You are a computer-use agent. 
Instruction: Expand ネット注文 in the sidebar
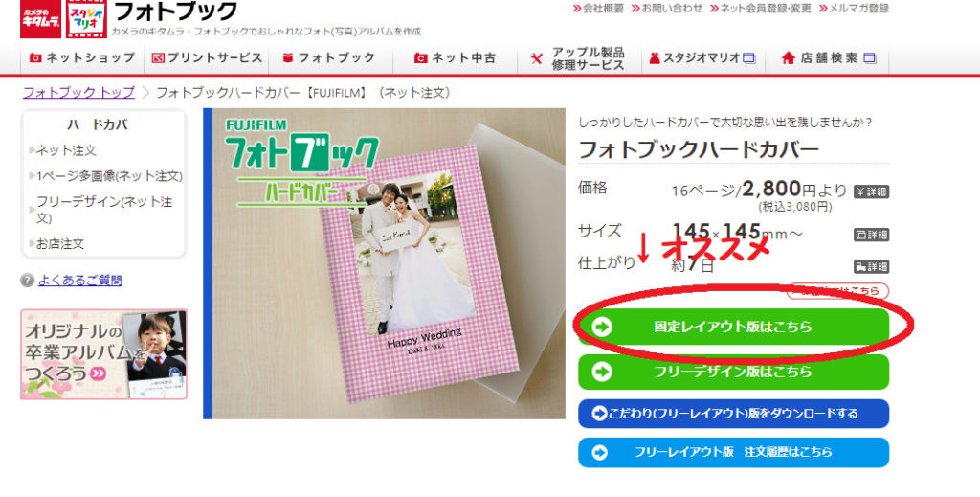pos(66,150)
